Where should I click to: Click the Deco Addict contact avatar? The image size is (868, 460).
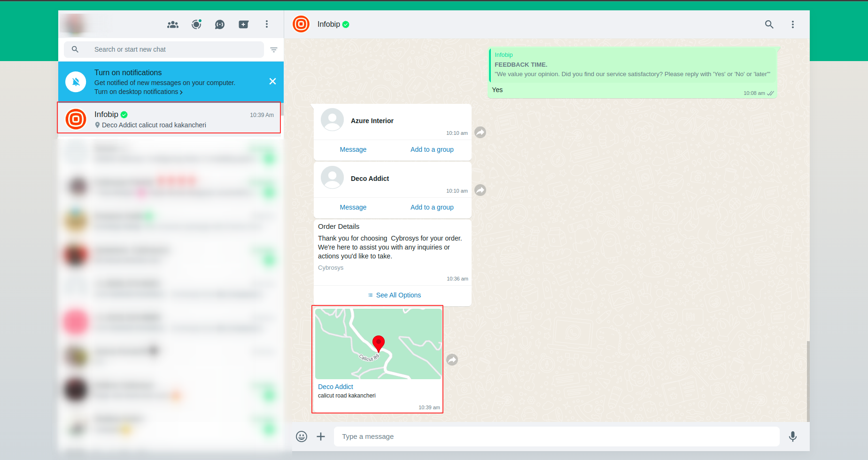332,178
